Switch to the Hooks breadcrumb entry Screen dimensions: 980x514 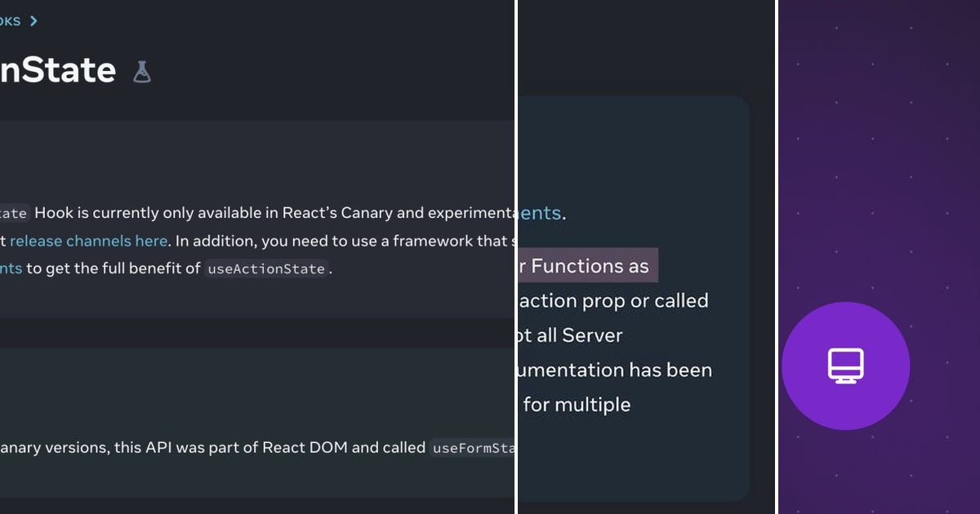10,20
